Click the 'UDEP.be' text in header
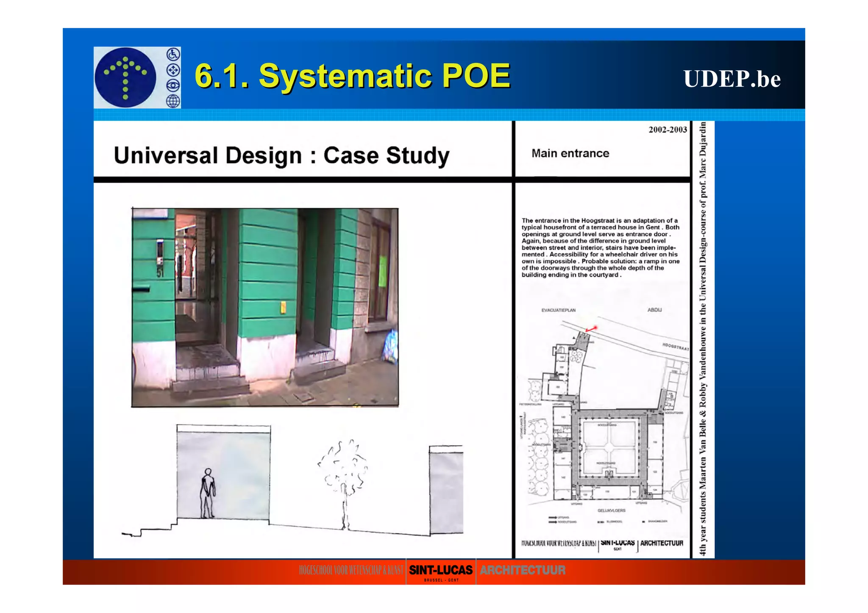Viewport: 868px width, 613px height. coord(732,79)
